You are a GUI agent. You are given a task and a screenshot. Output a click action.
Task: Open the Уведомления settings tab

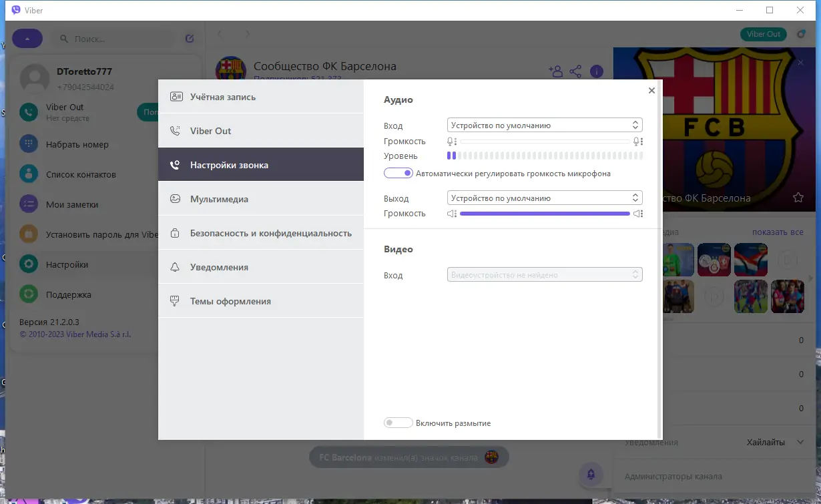[x=261, y=267]
